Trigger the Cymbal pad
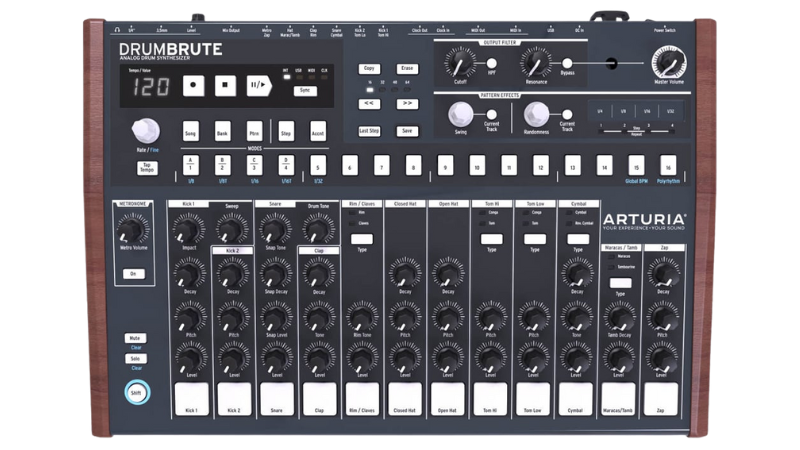The image size is (800, 450). coord(576,399)
